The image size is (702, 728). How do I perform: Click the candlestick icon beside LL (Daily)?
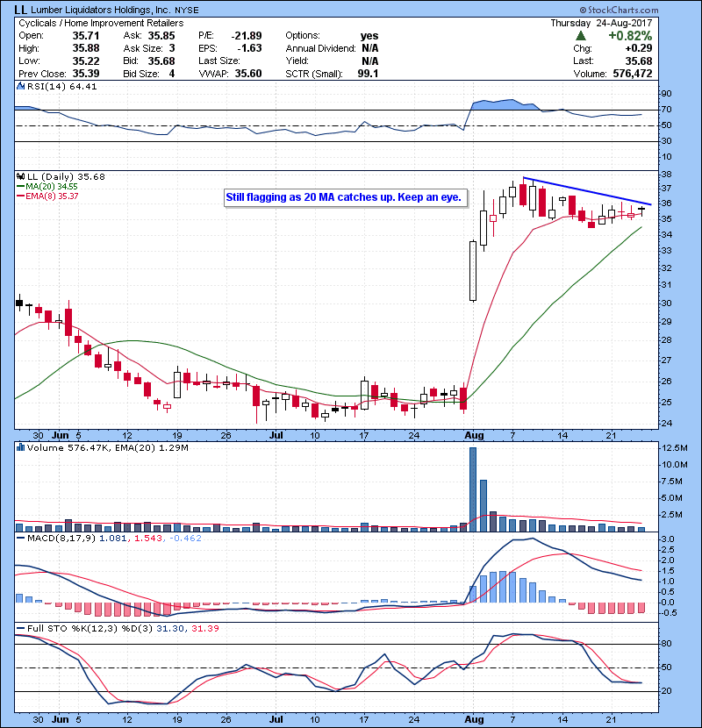click(x=20, y=176)
